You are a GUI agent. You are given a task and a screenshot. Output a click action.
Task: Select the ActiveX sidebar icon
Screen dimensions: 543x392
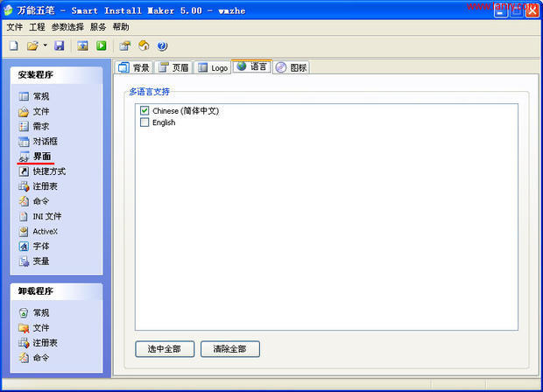24,231
